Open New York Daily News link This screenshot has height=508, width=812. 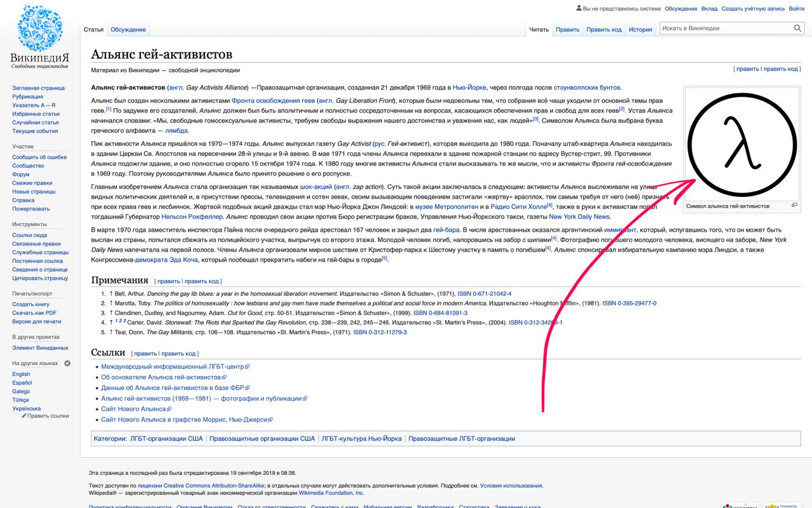[x=579, y=217]
